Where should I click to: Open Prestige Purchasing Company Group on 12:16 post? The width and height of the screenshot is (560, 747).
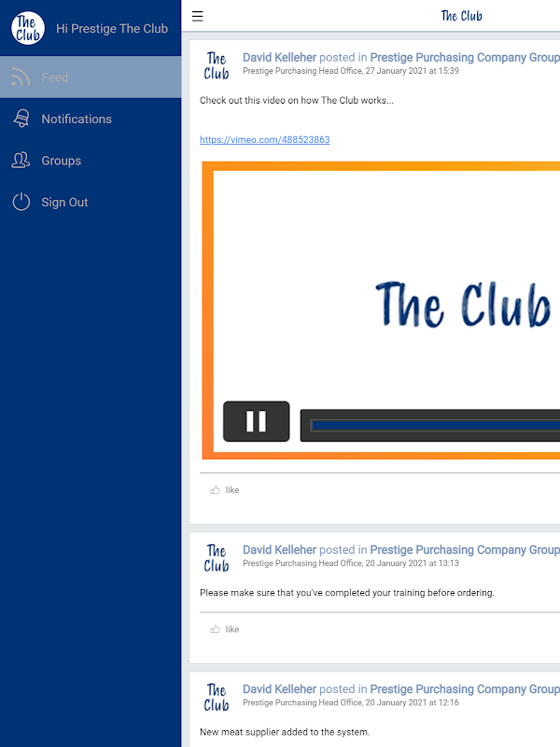[x=465, y=689]
